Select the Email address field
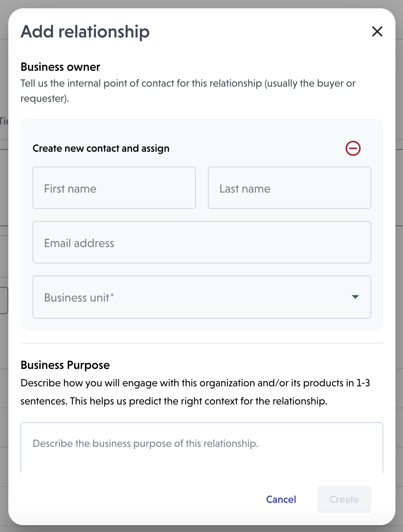 tap(201, 243)
